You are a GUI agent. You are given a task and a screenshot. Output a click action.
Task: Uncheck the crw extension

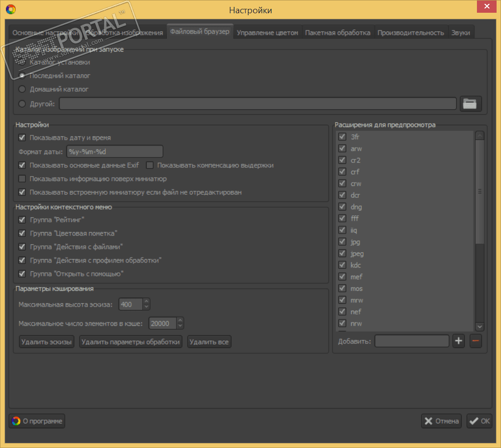tap(342, 183)
